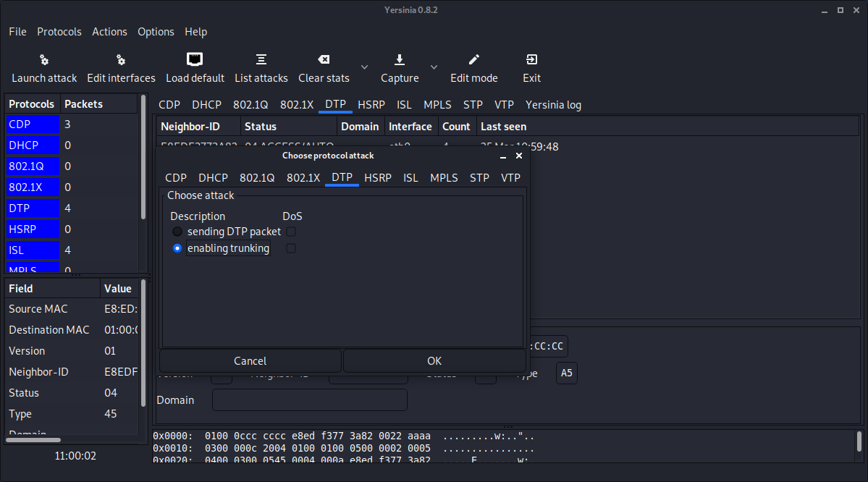Viewport: 868px width, 482px height.
Task: Open the HSRP tab in main window
Action: coord(371,105)
